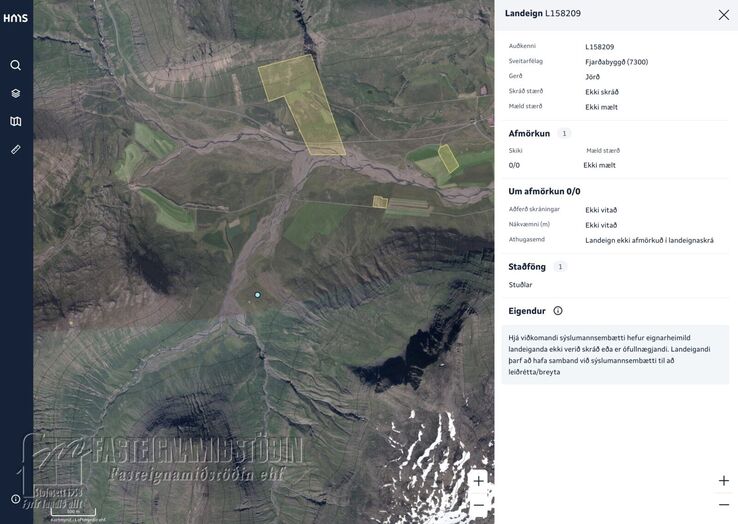Click the tiny yellow parcel beside the striped field
This screenshot has width=738, height=524.
tap(380, 202)
